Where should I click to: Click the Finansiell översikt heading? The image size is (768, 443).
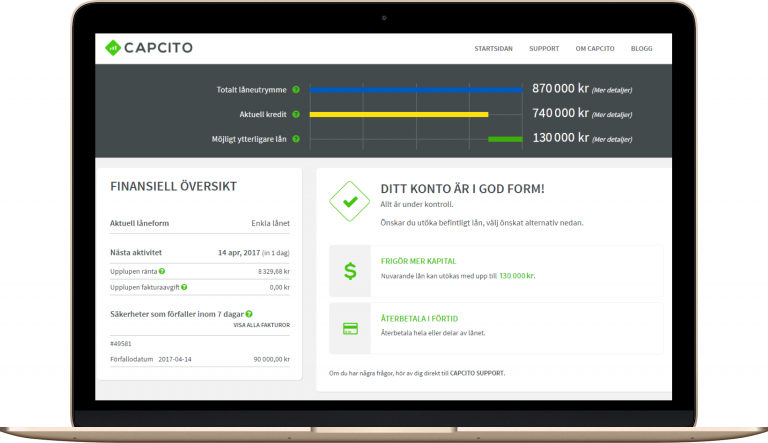click(173, 186)
